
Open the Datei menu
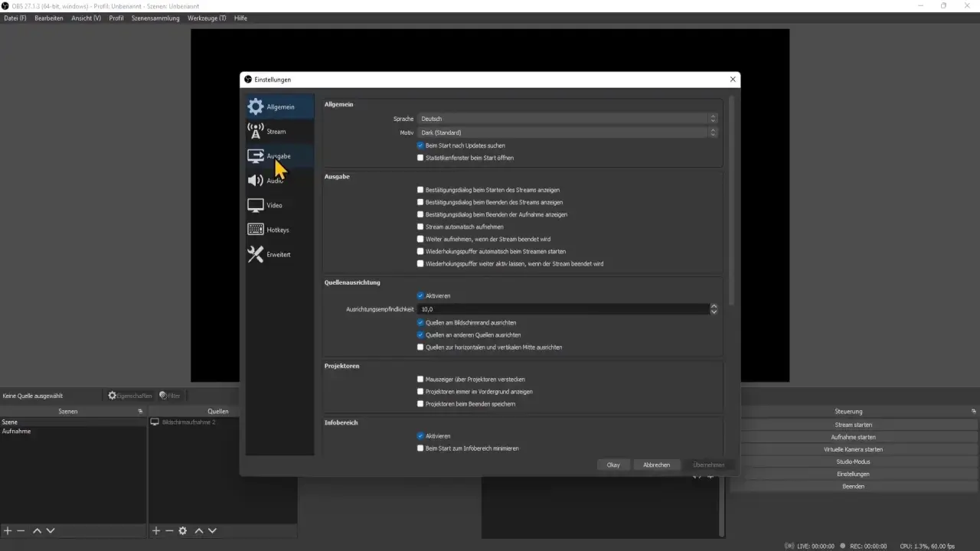(x=15, y=18)
